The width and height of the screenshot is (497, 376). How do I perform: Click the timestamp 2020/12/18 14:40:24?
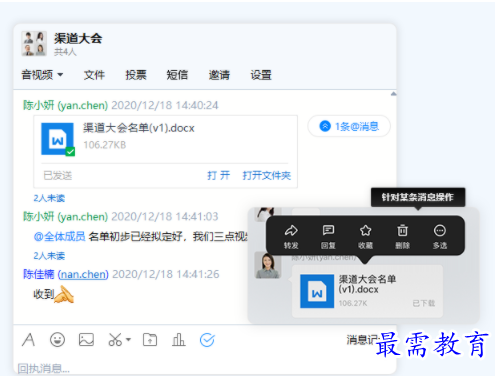point(165,105)
